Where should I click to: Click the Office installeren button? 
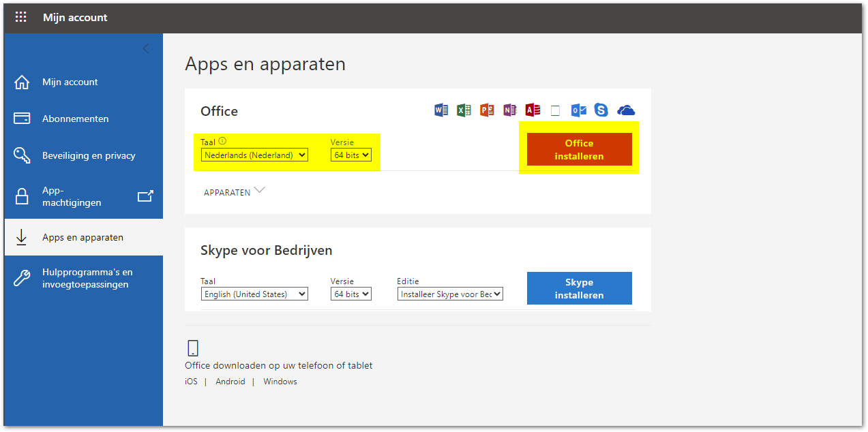click(x=580, y=149)
